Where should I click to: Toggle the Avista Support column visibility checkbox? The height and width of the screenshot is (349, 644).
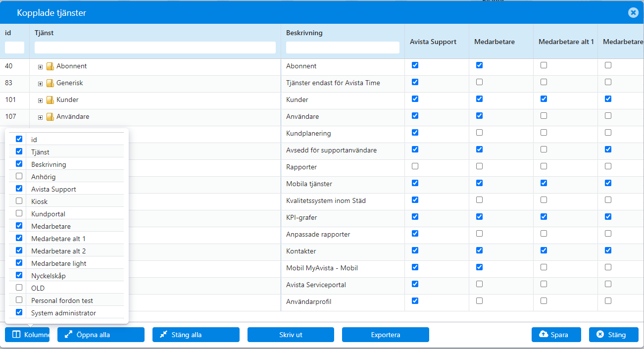point(19,189)
